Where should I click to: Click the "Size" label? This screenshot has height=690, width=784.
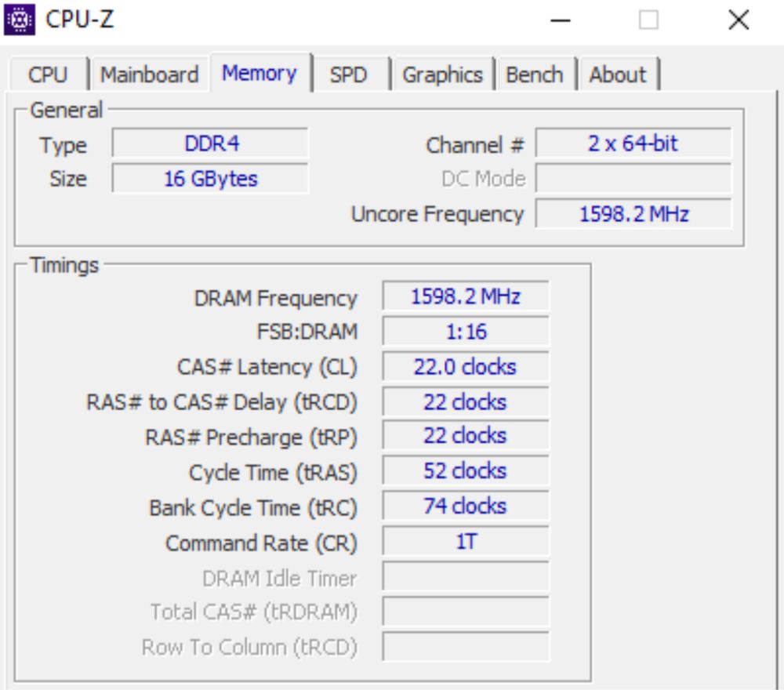pyautogui.click(x=68, y=179)
